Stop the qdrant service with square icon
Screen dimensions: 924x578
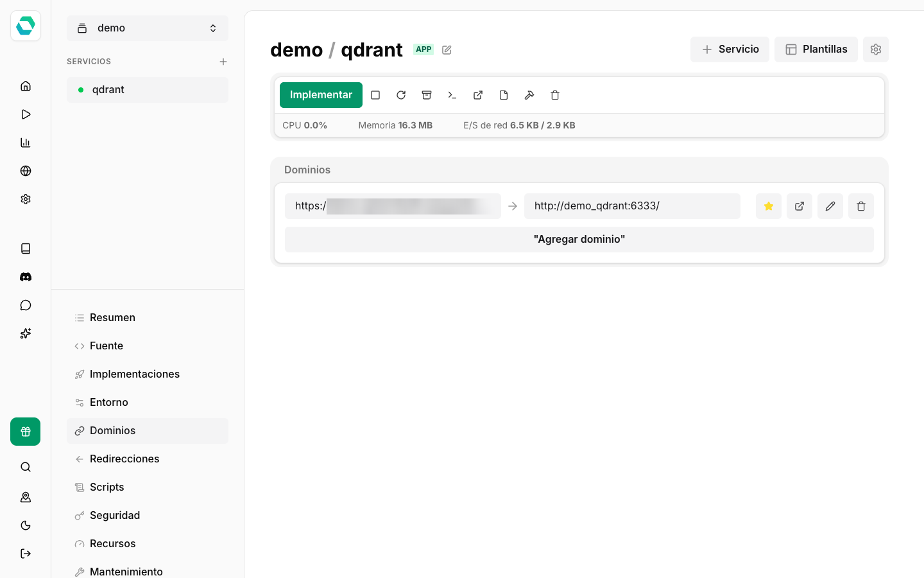[375, 95]
